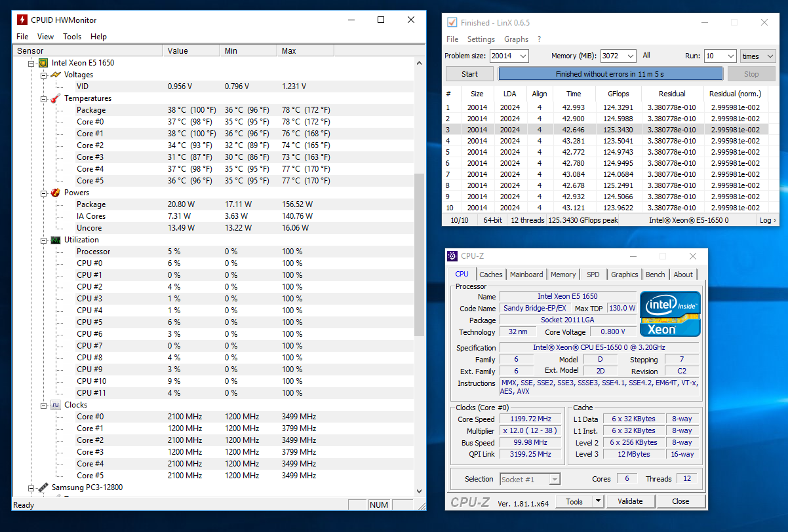Expand the Samsung PC3-12800 tree node
Screen dimensions: 788x532
pos(31,487)
